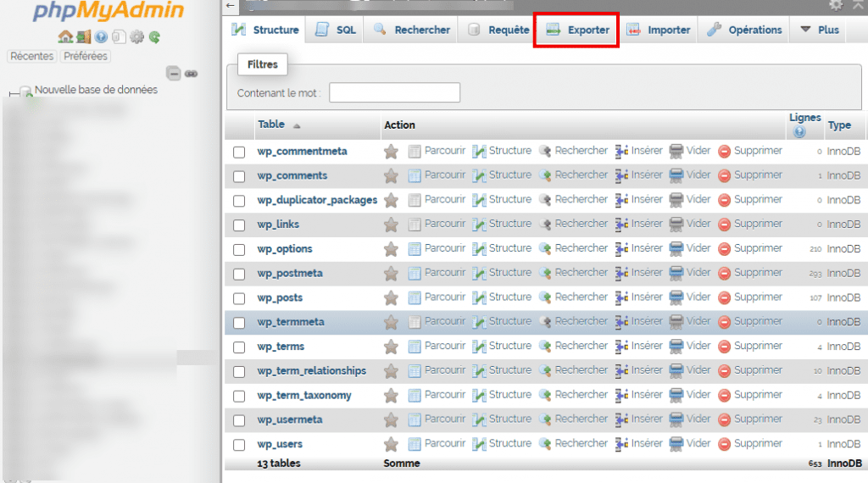Viewport: 868px width, 483px height.
Task: Mark wp_commentmeta as favorite with star
Action: point(391,151)
